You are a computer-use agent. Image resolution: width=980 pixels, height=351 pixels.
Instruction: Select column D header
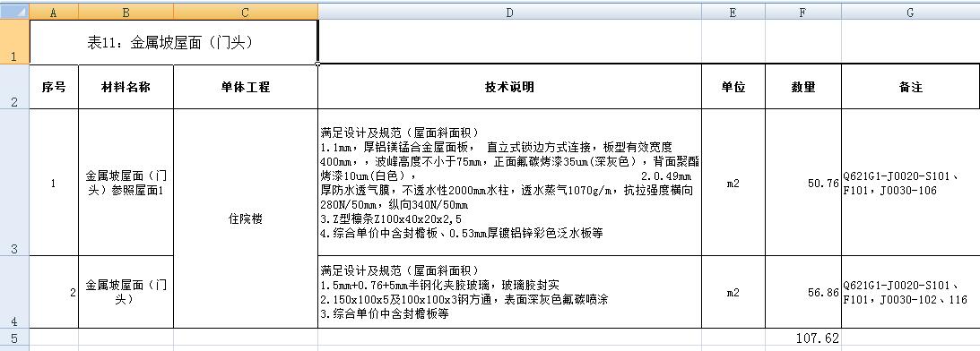click(x=509, y=12)
